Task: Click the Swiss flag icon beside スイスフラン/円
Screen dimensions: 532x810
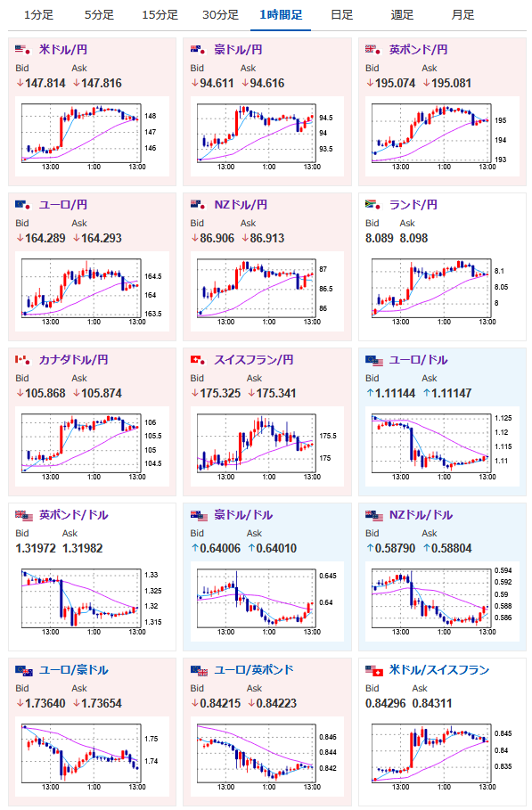Action: tap(198, 359)
